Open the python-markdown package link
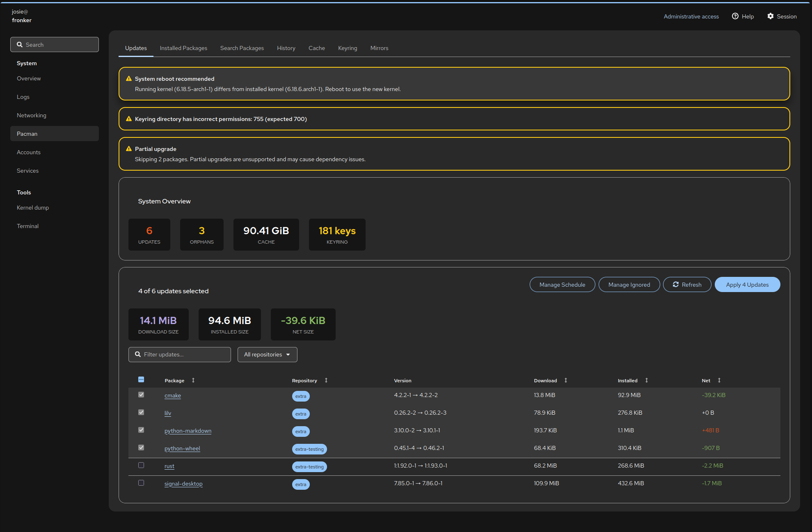The width and height of the screenshot is (812, 532). point(188,431)
